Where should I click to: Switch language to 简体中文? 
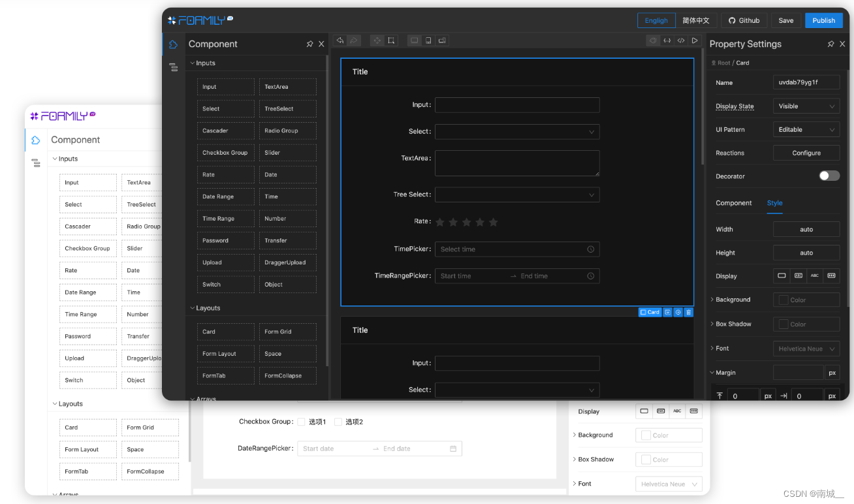(x=696, y=20)
